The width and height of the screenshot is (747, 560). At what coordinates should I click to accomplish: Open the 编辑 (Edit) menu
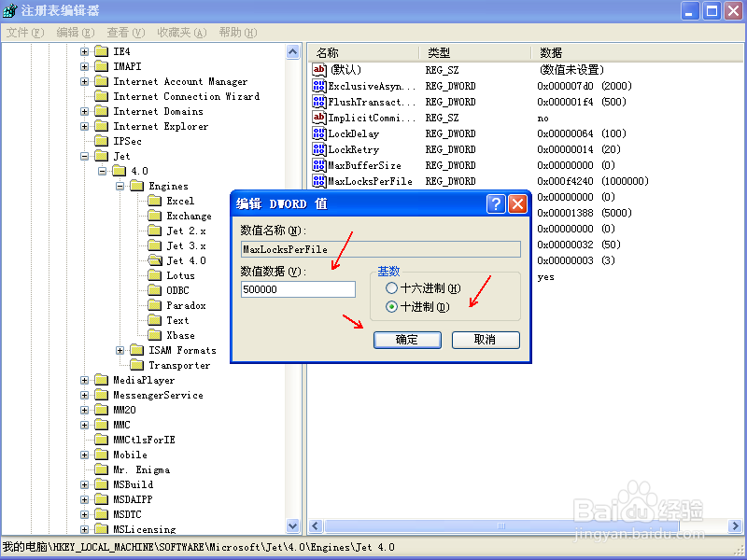76,33
